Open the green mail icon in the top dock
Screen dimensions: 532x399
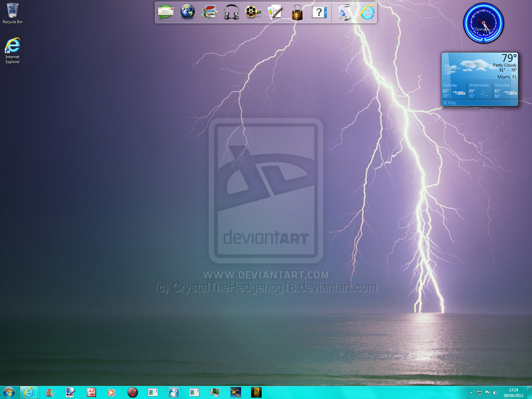click(x=166, y=12)
